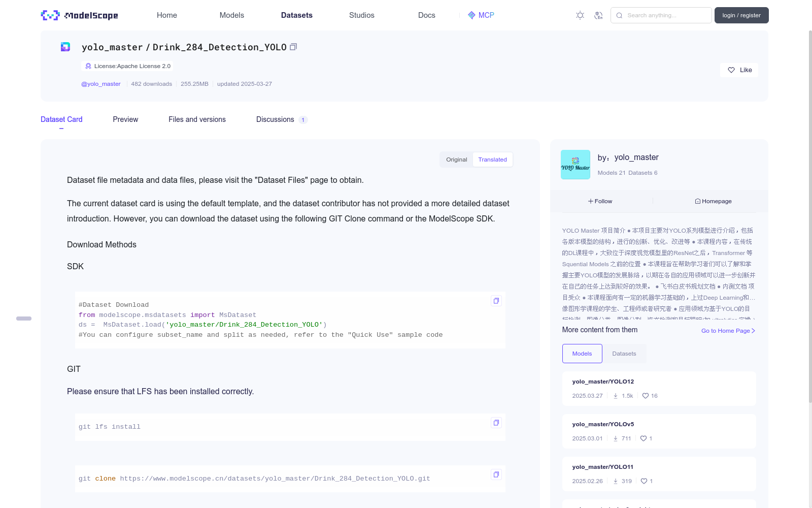812x508 pixels.
Task: Click the yolo_master author name
Action: click(636, 157)
